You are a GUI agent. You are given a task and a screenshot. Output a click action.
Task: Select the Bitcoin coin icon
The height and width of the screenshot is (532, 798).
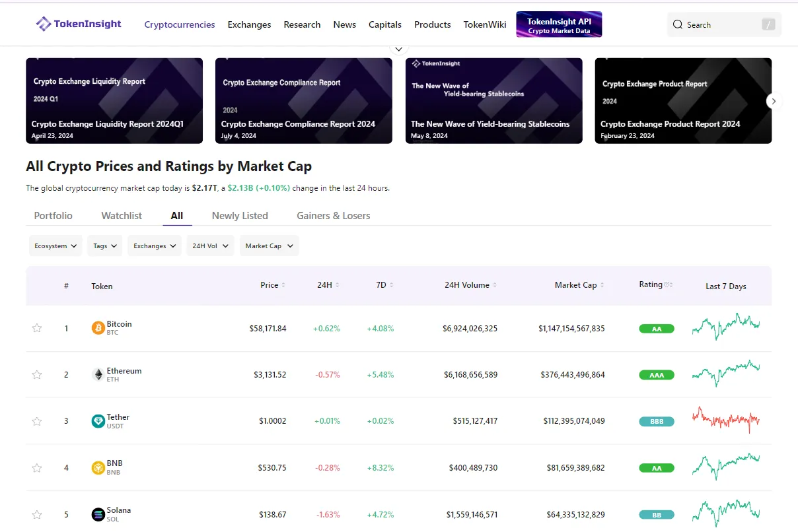[97, 328]
